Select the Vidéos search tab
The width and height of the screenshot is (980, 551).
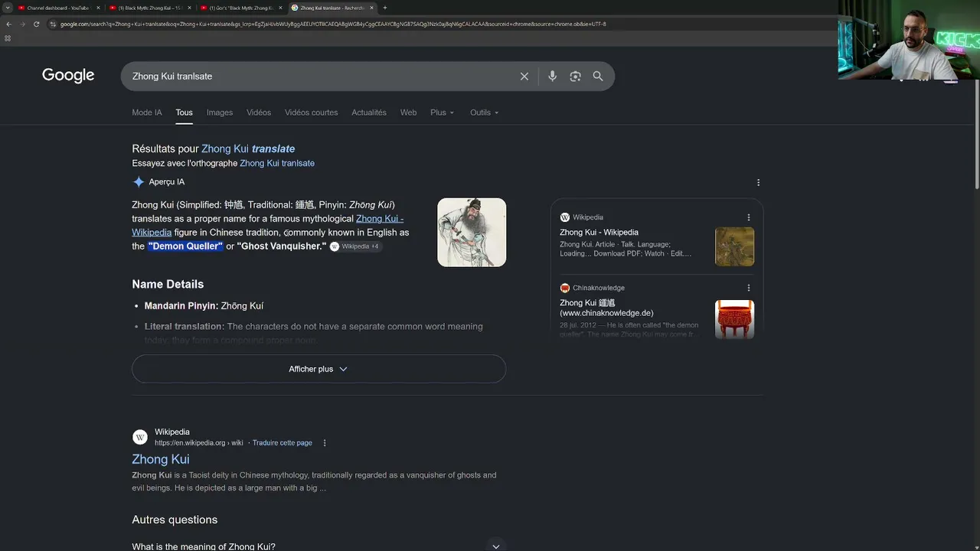coord(259,112)
